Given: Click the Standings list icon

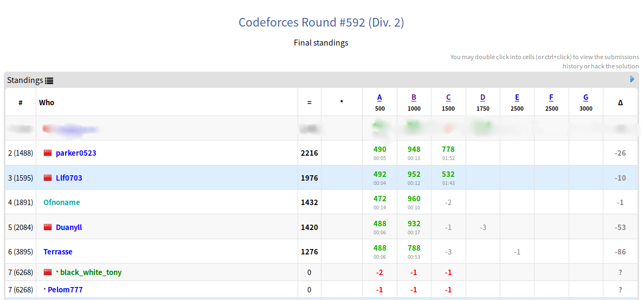Looking at the screenshot, I should 49,80.
